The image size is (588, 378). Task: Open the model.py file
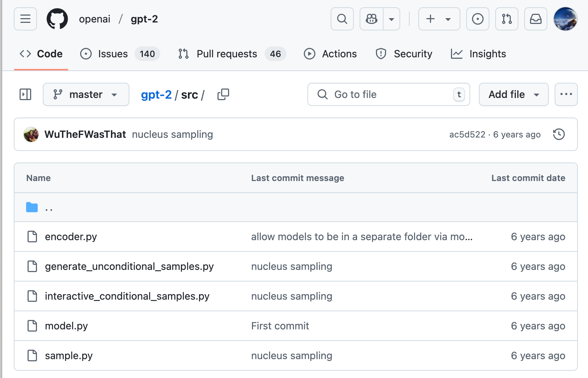click(x=66, y=326)
